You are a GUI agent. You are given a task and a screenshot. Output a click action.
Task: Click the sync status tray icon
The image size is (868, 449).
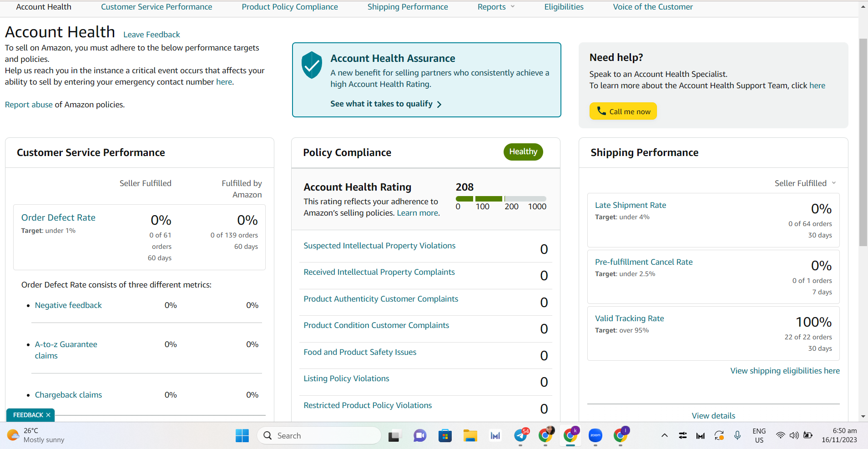tap(719, 435)
